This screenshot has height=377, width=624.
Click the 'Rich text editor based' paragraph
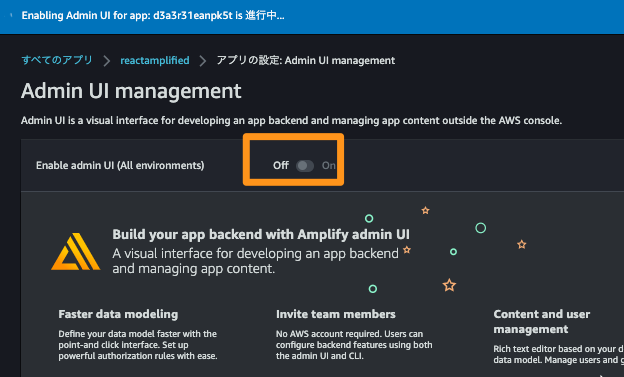[x=559, y=354]
